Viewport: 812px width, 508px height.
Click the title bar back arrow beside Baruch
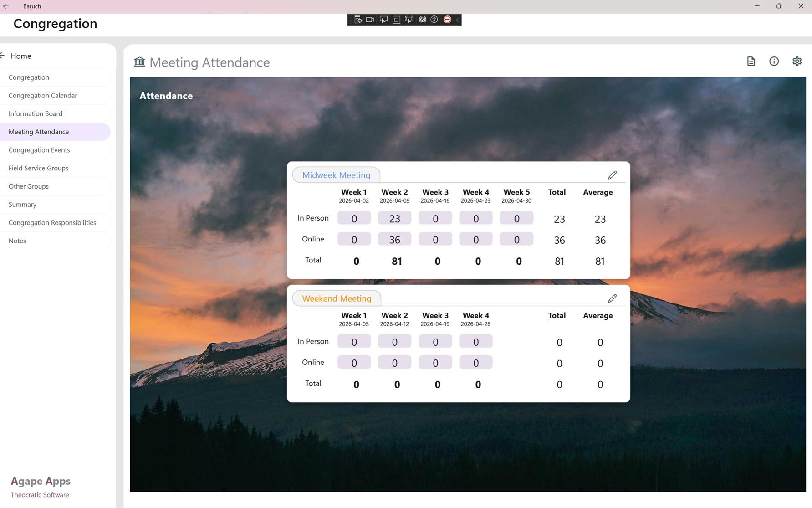point(6,6)
